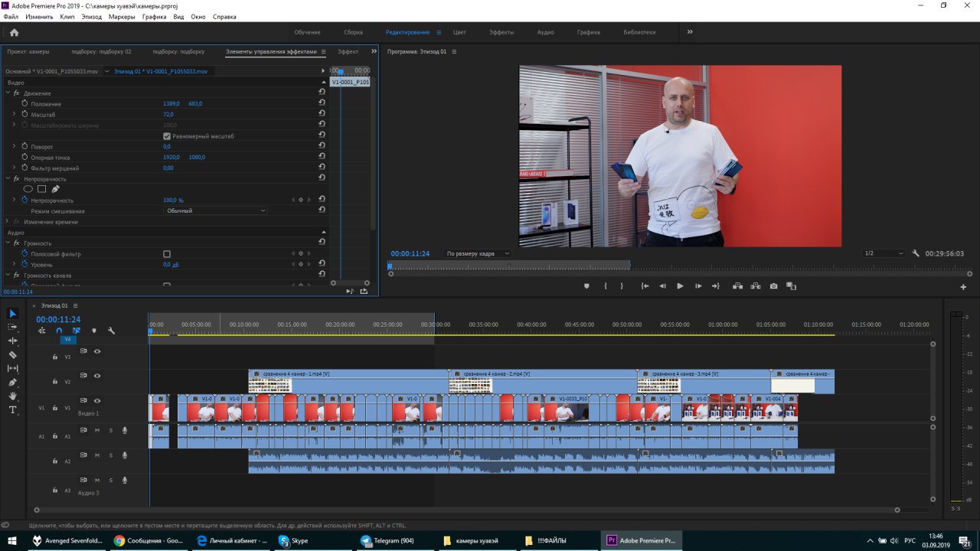Reset Масштаб parameter
The height and width of the screenshot is (551, 980).
322,114
